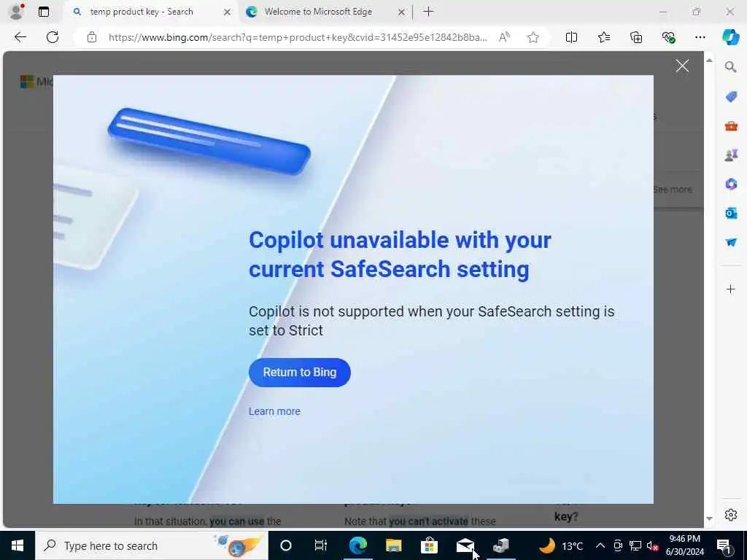Customize sidebar with plus button

pyautogui.click(x=731, y=289)
